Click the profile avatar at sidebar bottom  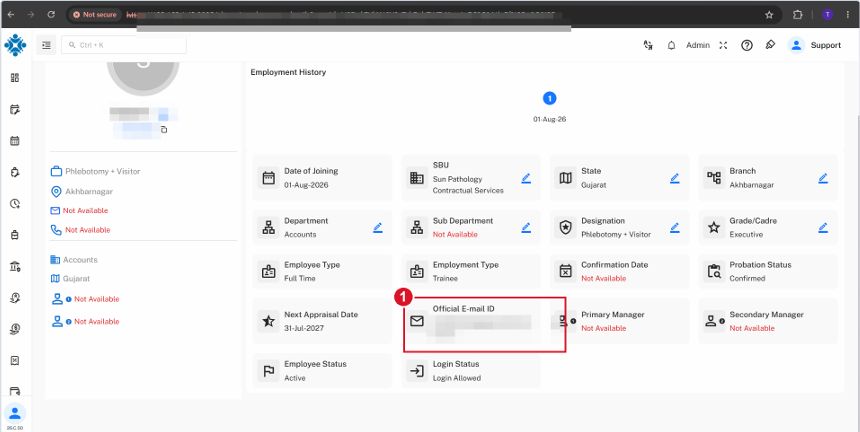tap(15, 413)
